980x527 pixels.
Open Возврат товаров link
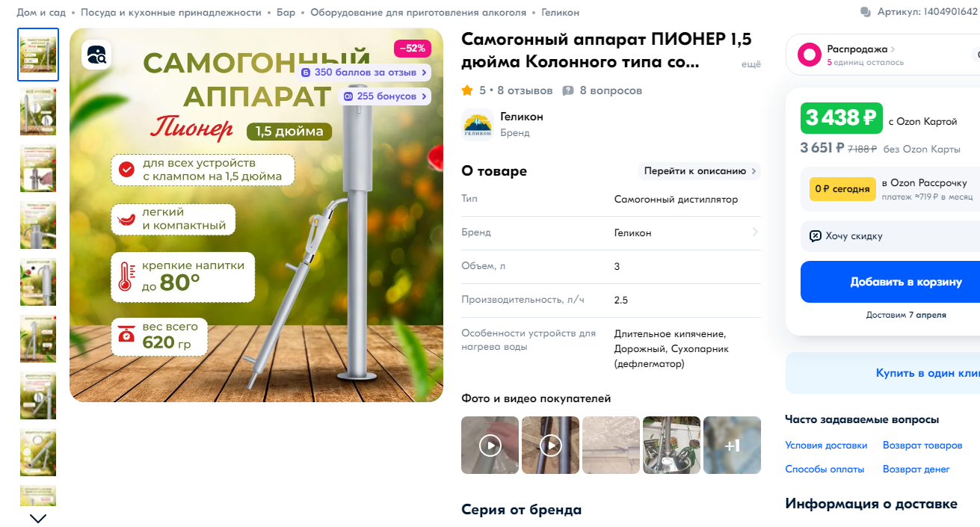(x=922, y=446)
